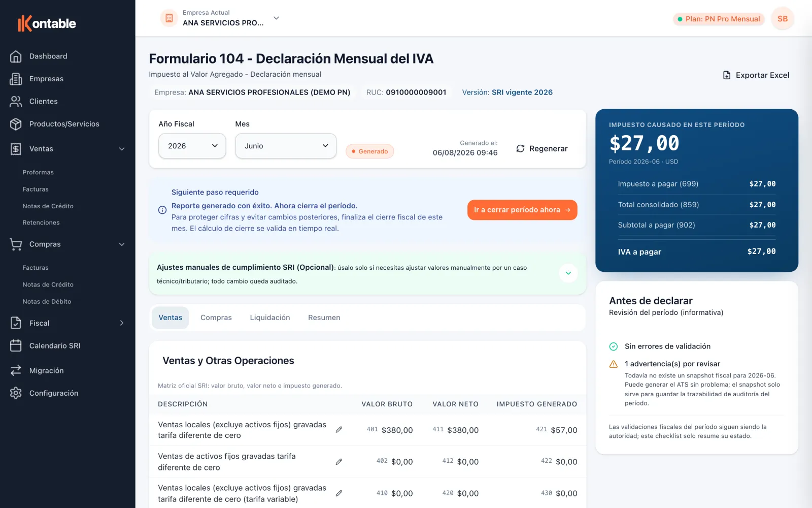Click Total consolidado (859) row
812x508 pixels.
[x=697, y=205]
